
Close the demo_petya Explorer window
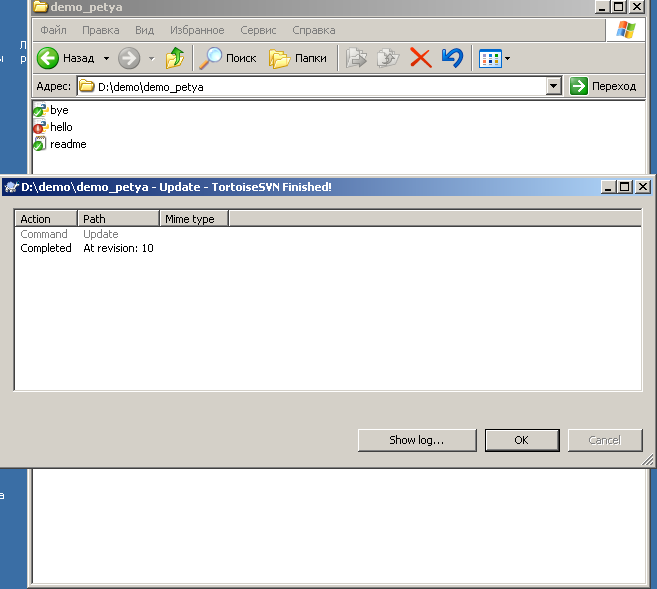(637, 6)
